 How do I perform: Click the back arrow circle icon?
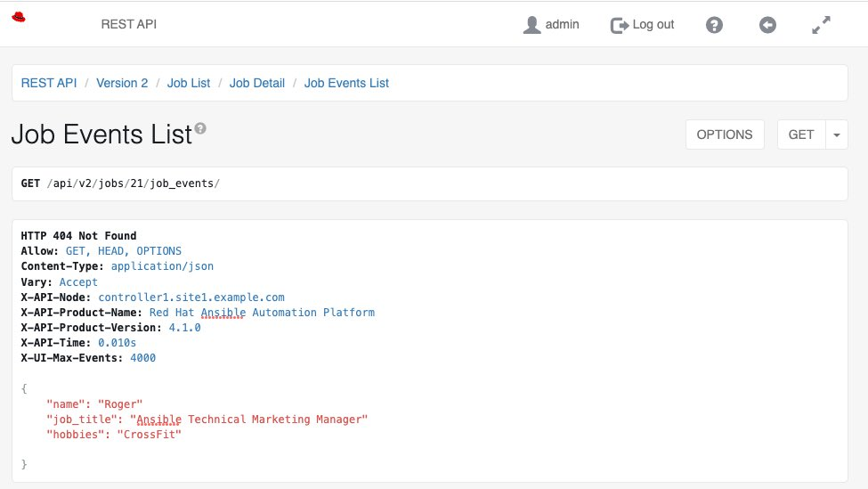pos(767,25)
